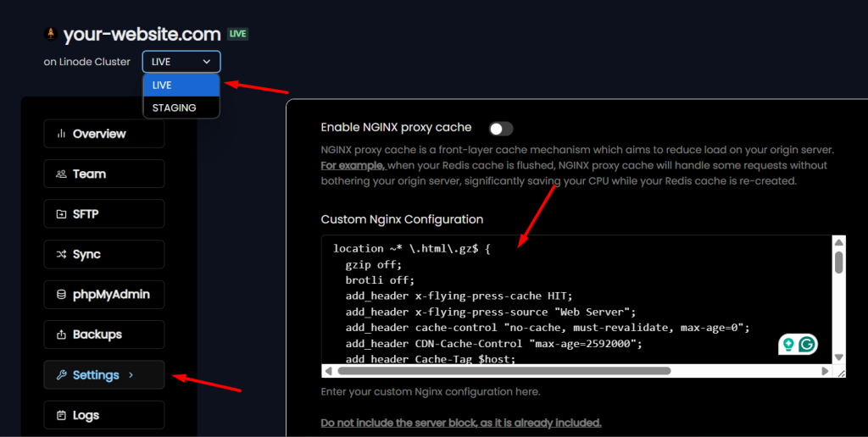
Task: Click 'Do not include the server block' note
Action: coord(460,423)
